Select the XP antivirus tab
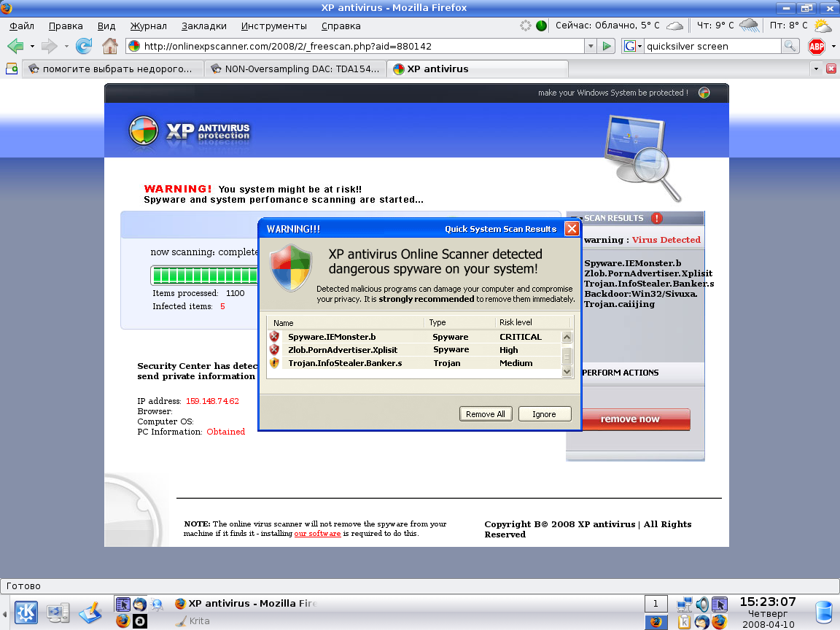Viewport: 840px width, 630px height. coord(478,69)
